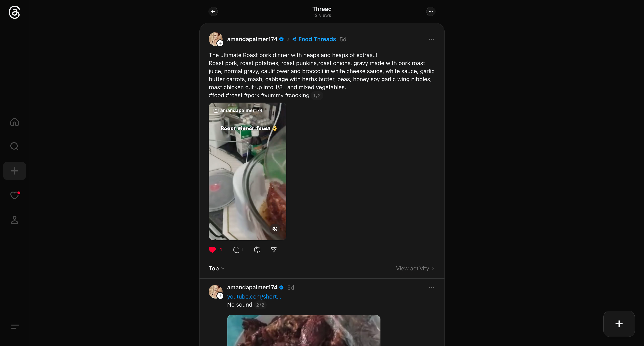Open the sidebar More menu

coord(15,326)
